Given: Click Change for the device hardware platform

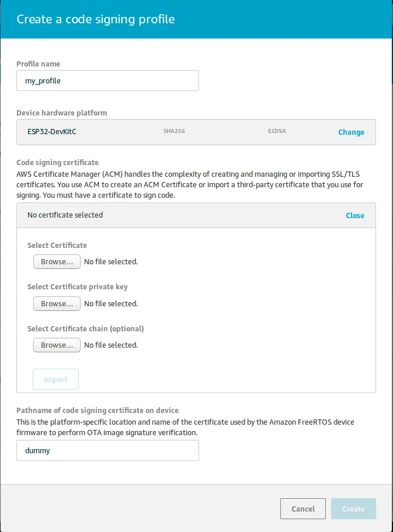Looking at the screenshot, I should (x=351, y=132).
